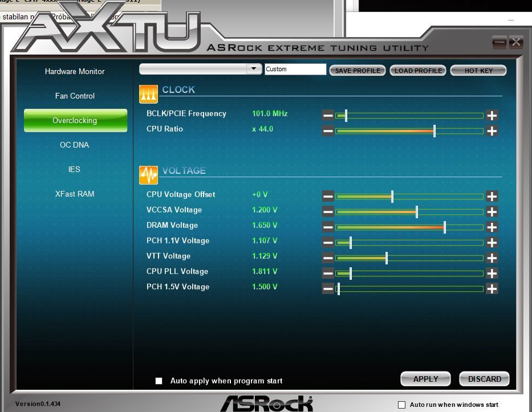Open OC DNA section

(75, 145)
